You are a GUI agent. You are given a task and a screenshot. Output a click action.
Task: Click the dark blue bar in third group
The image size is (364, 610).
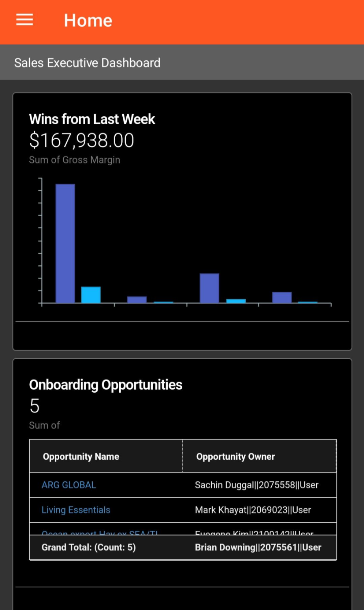tap(209, 288)
